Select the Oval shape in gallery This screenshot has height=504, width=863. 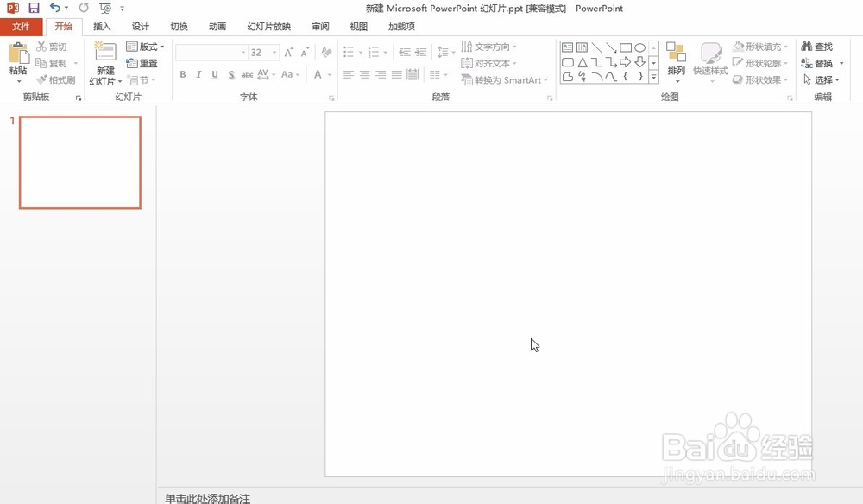click(639, 47)
